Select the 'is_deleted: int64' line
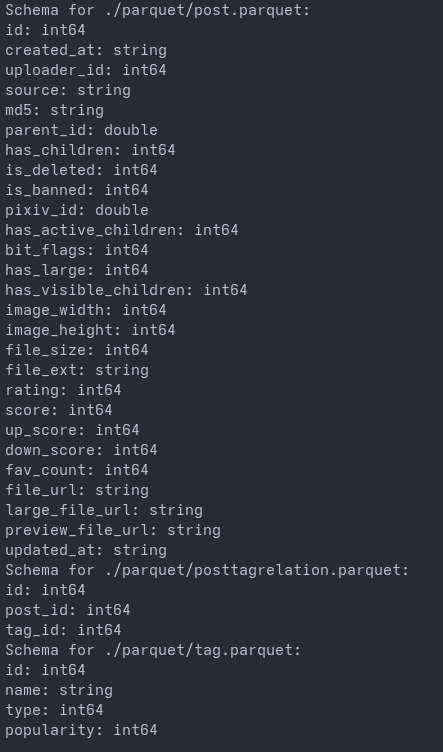Viewport: 443px width, 752px height. pos(82,170)
